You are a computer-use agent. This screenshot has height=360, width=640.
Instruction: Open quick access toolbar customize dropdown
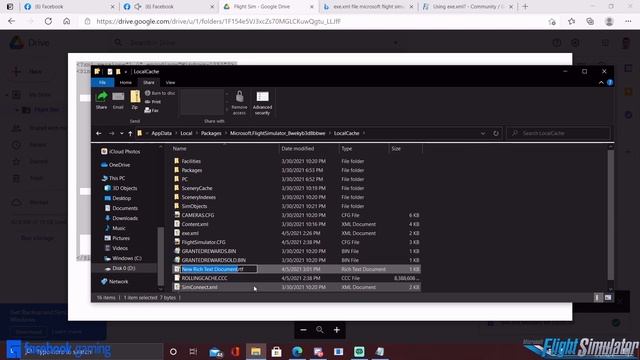point(126,72)
